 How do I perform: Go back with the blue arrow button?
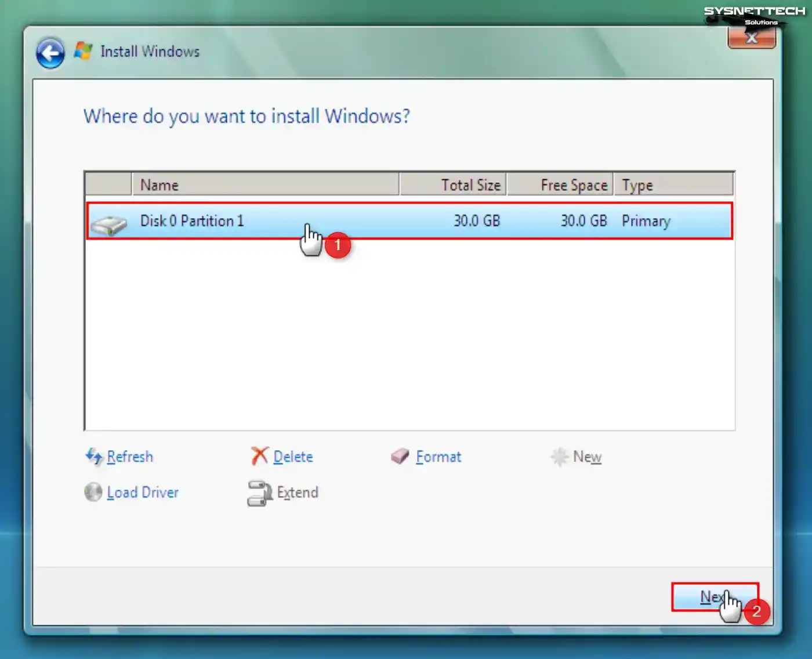pos(50,53)
